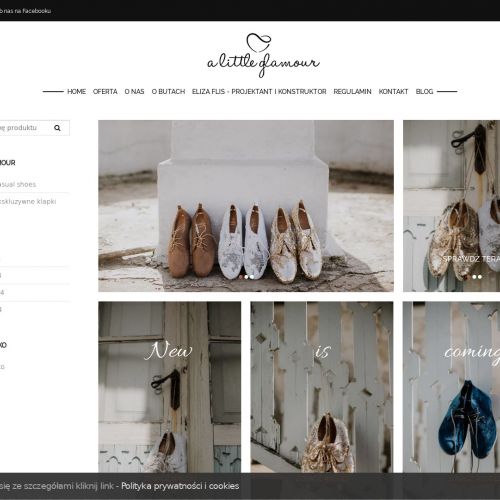Select the klapki category link
Viewport: 500px width, 500px height.
click(28, 202)
